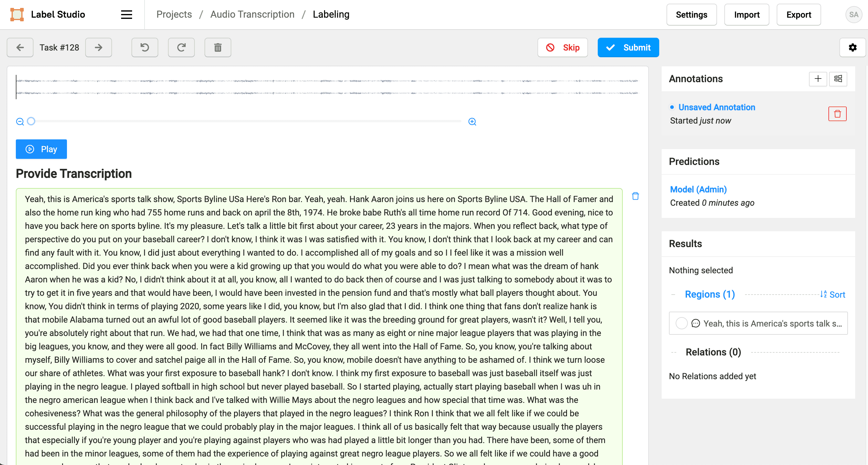Click the delete annotation trash icon

click(838, 114)
